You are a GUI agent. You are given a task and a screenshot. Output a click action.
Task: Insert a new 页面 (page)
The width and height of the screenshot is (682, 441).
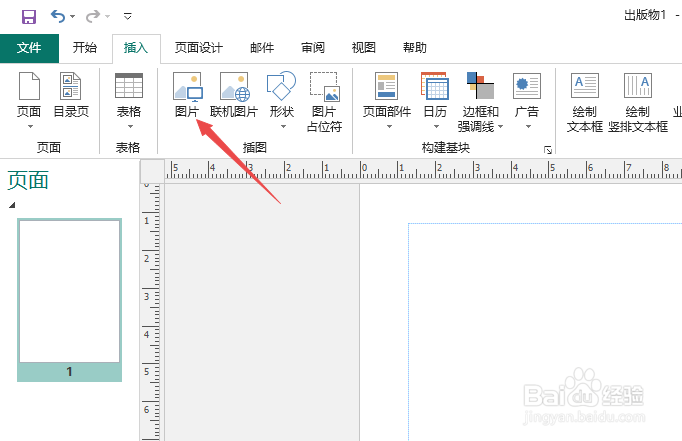click(29, 95)
